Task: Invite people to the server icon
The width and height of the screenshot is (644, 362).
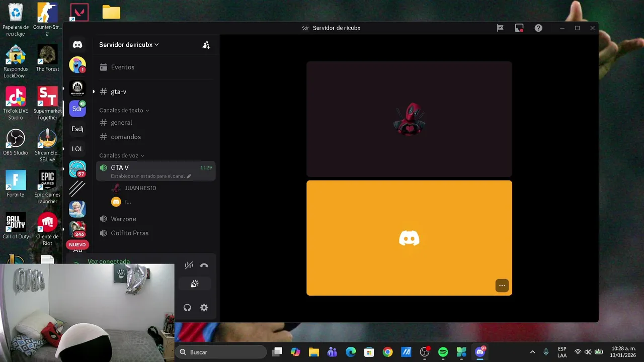Action: pos(206,45)
